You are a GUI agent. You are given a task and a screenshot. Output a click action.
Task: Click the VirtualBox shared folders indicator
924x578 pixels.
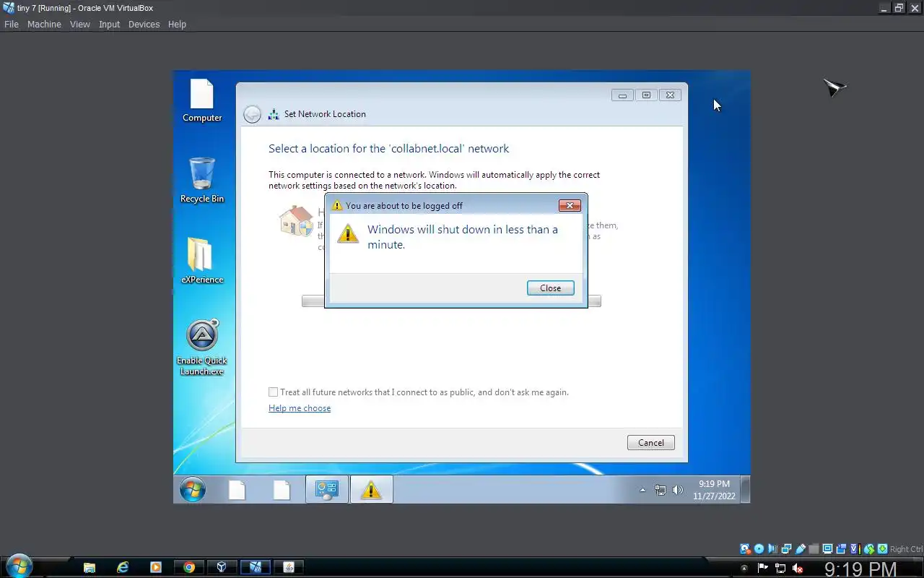[814, 549]
